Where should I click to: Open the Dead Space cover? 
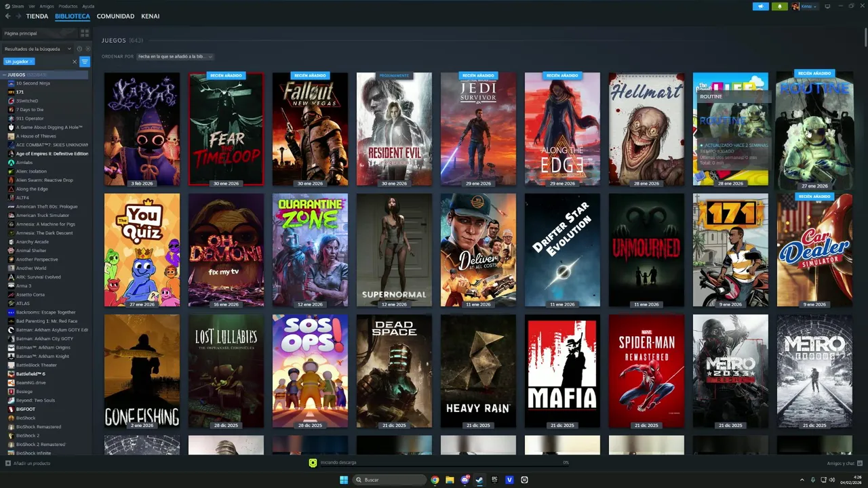(x=394, y=371)
